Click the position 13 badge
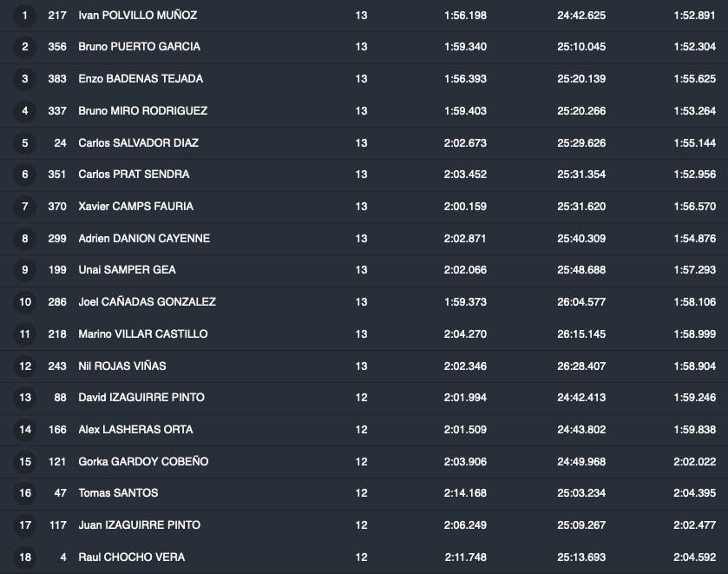 25,398
